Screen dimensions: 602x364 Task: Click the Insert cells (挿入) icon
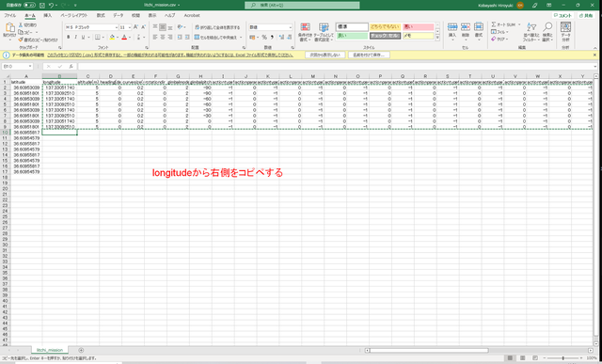tap(452, 27)
